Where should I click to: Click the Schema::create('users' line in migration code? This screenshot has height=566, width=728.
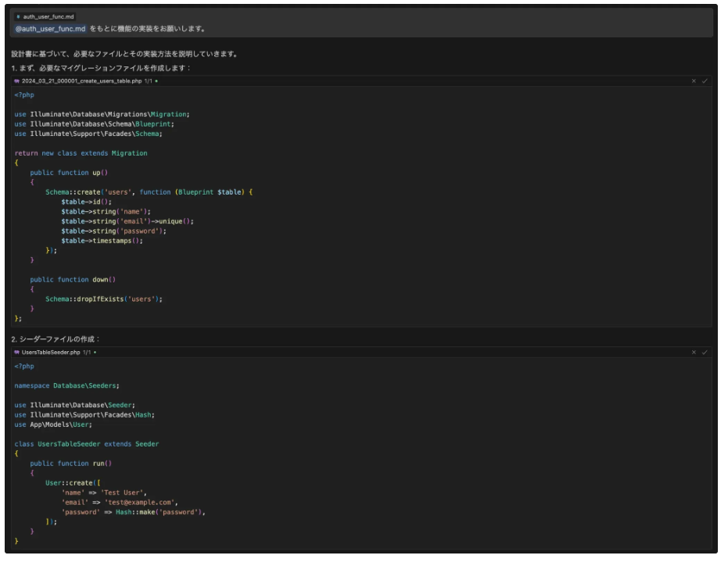149,192
